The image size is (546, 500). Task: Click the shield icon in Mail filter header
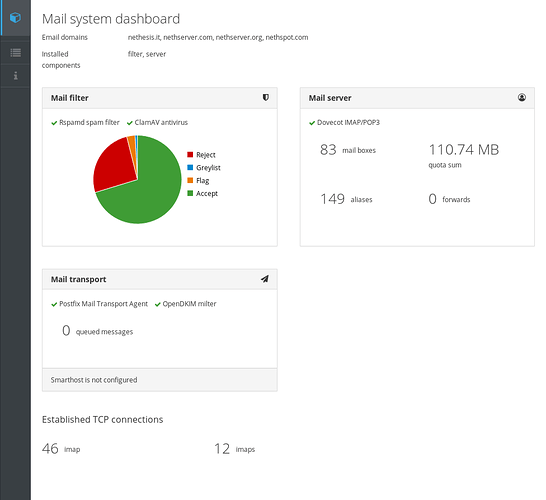[x=266, y=97]
